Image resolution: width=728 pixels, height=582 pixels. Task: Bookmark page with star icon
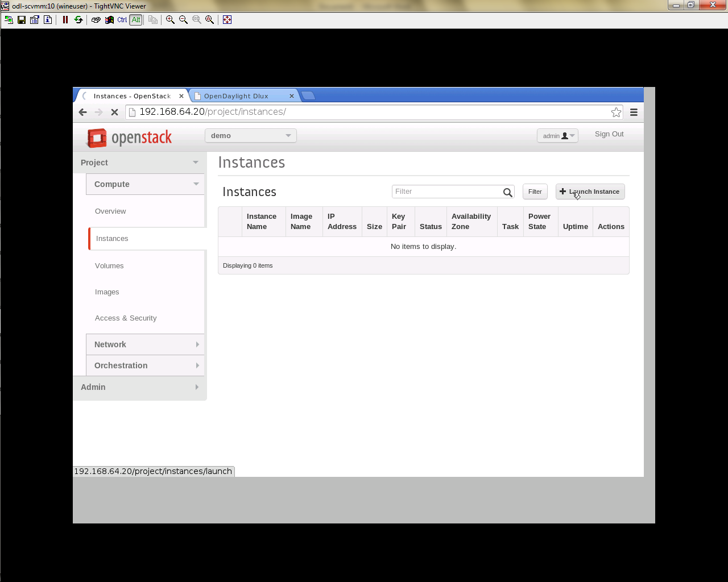point(616,112)
